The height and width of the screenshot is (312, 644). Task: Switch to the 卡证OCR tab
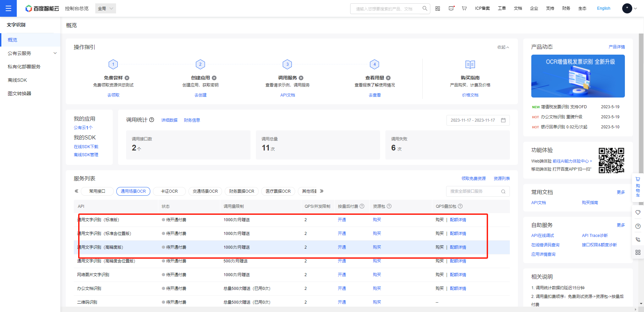click(x=169, y=191)
